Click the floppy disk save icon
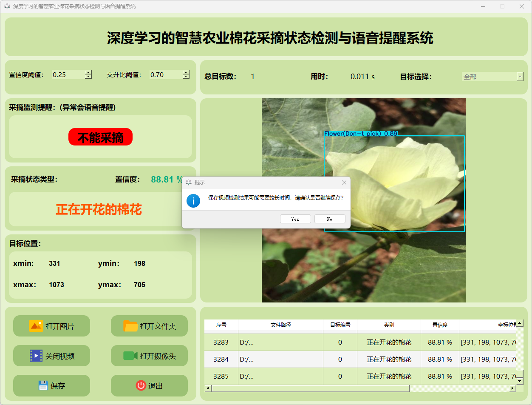532x405 pixels. pyautogui.click(x=43, y=385)
